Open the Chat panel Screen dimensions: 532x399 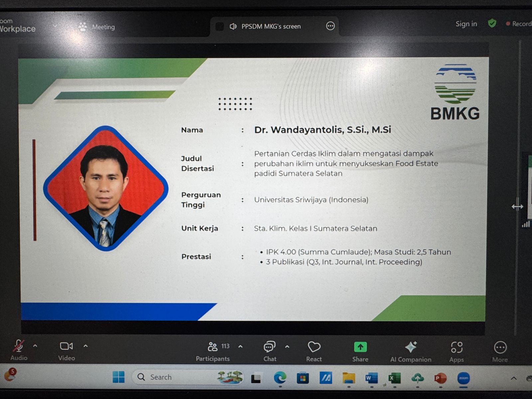click(270, 351)
